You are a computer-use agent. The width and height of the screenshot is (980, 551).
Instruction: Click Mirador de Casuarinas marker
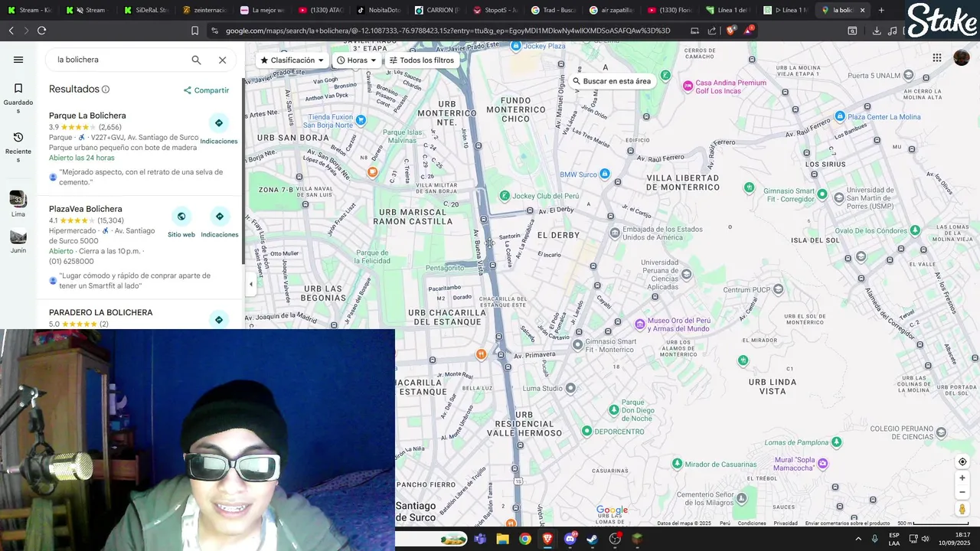click(x=677, y=464)
